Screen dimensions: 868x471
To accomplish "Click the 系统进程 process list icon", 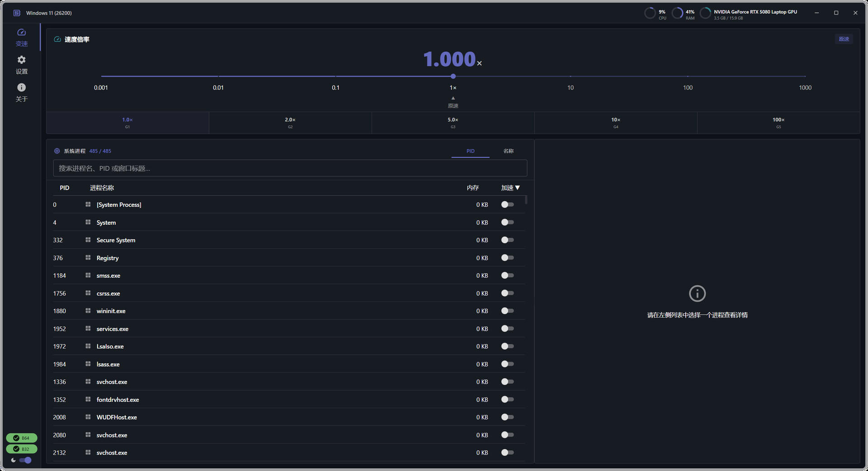I will (x=57, y=151).
